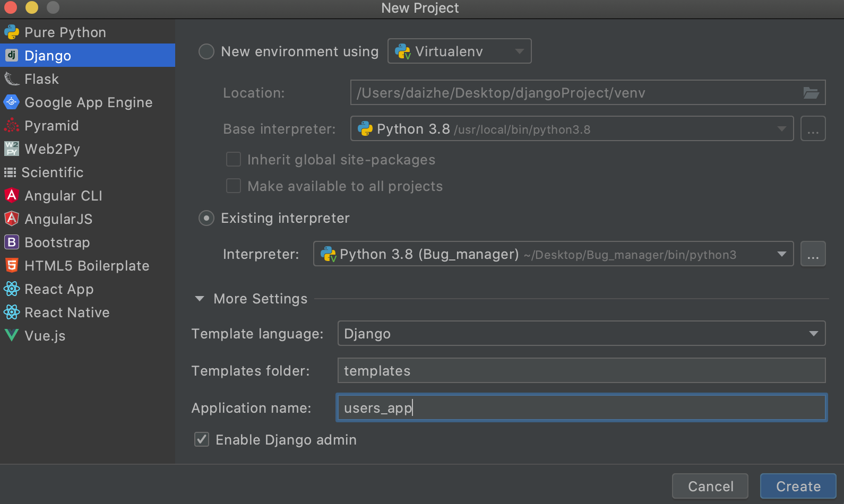
Task: Click the Pyramid red icon
Action: pyautogui.click(x=12, y=125)
